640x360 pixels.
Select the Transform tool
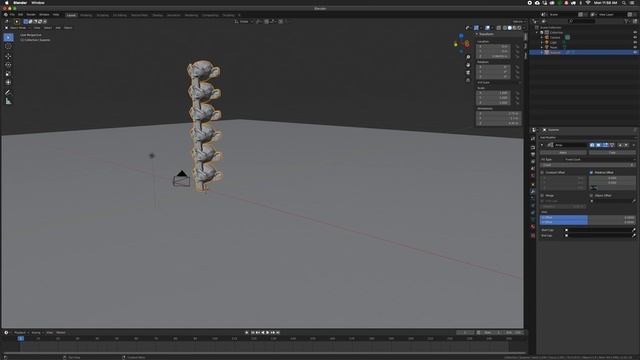click(8, 82)
